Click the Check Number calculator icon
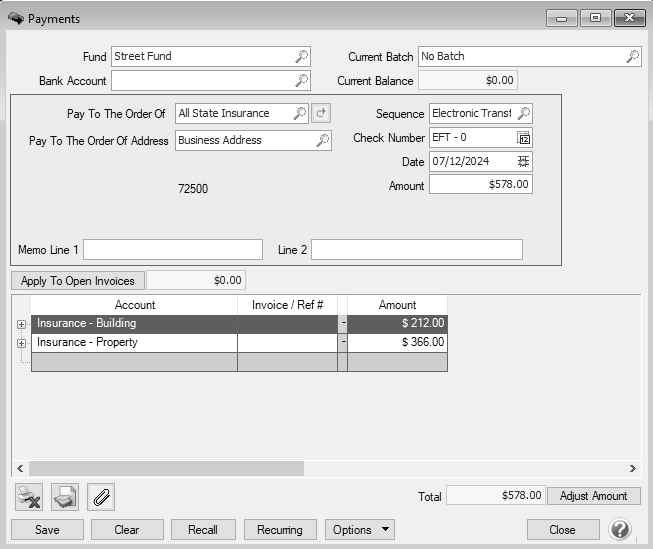Viewport: 653px width, 549px height. click(523, 138)
